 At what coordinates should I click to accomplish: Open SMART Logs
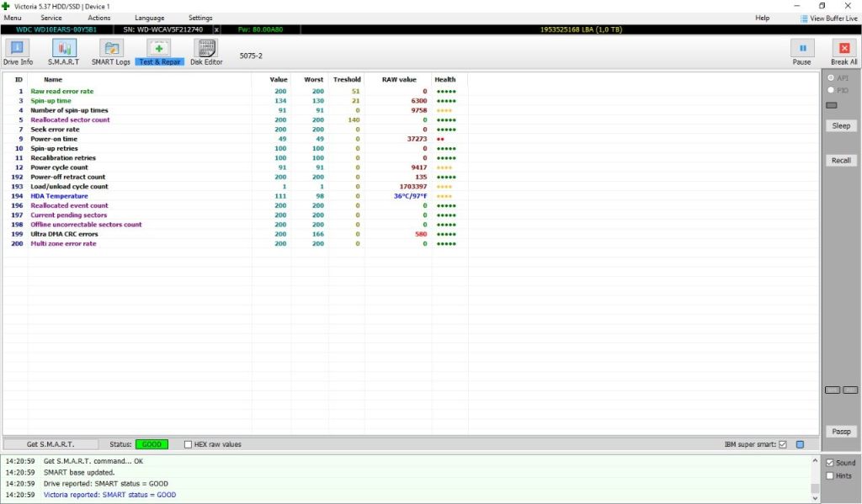tap(110, 53)
